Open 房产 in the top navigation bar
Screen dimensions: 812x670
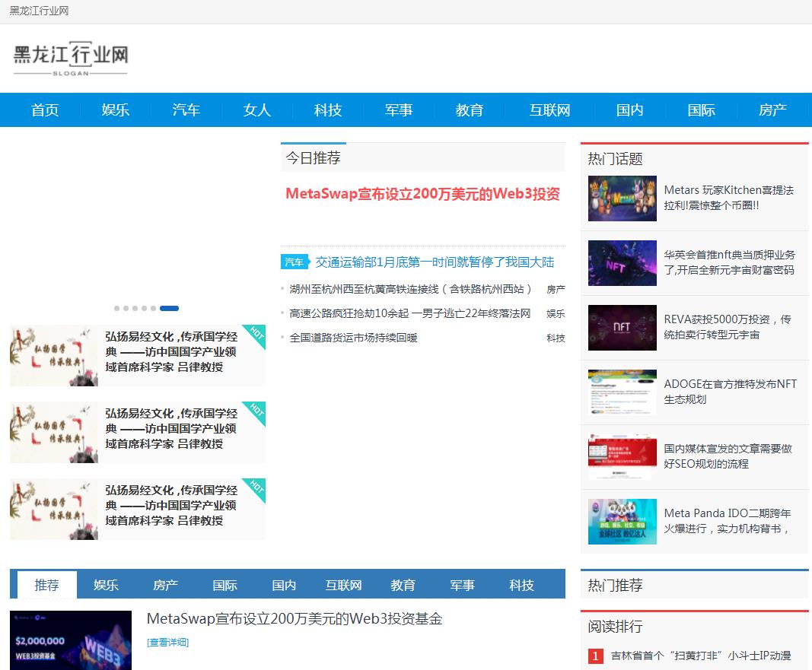pos(772,110)
